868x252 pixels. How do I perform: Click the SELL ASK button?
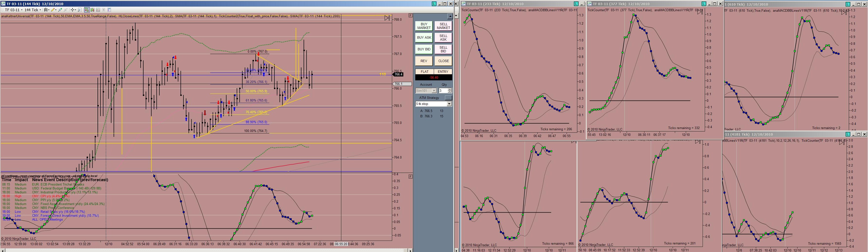point(443,37)
